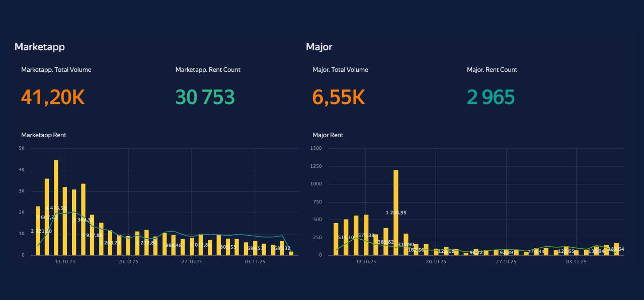This screenshot has width=644, height=300.
Task: Click the 5K axis label
Action: (22, 148)
